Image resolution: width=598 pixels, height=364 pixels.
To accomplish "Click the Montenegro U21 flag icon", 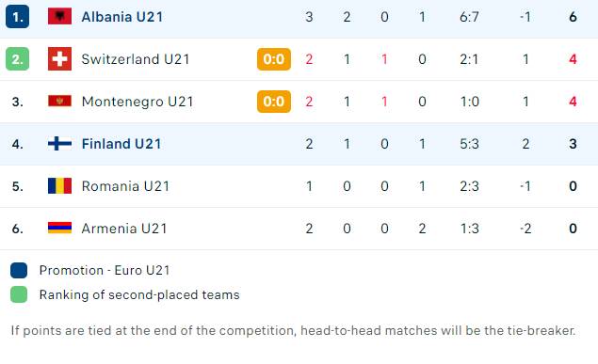I will (x=59, y=101).
